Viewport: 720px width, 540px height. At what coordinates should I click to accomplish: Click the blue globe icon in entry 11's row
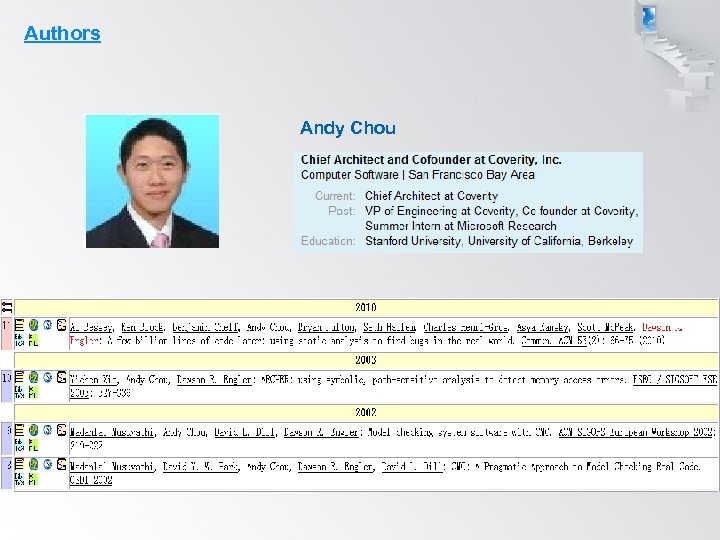tap(47, 325)
